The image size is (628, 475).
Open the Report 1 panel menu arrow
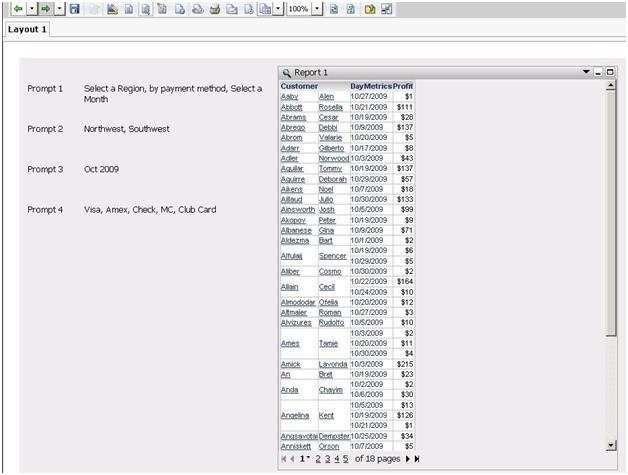pyautogui.click(x=586, y=73)
